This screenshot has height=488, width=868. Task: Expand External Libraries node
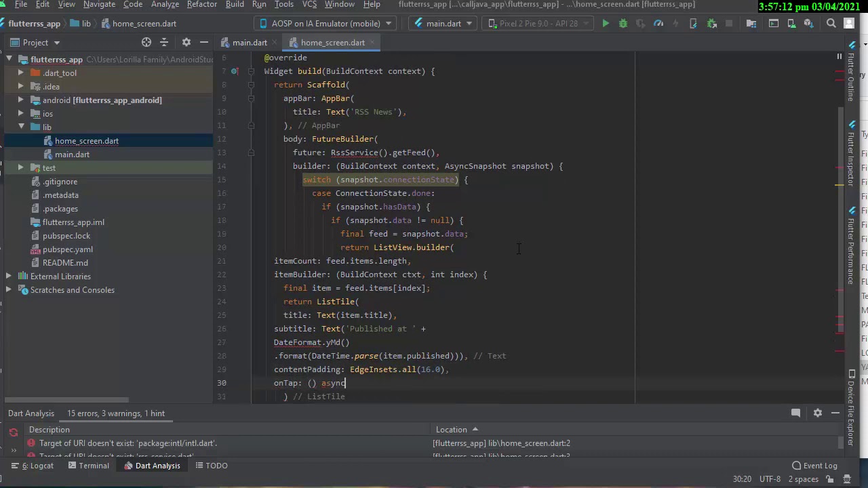click(9, 277)
